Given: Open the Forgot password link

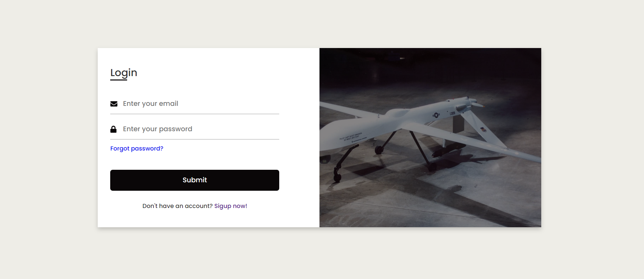Looking at the screenshot, I should point(137,148).
